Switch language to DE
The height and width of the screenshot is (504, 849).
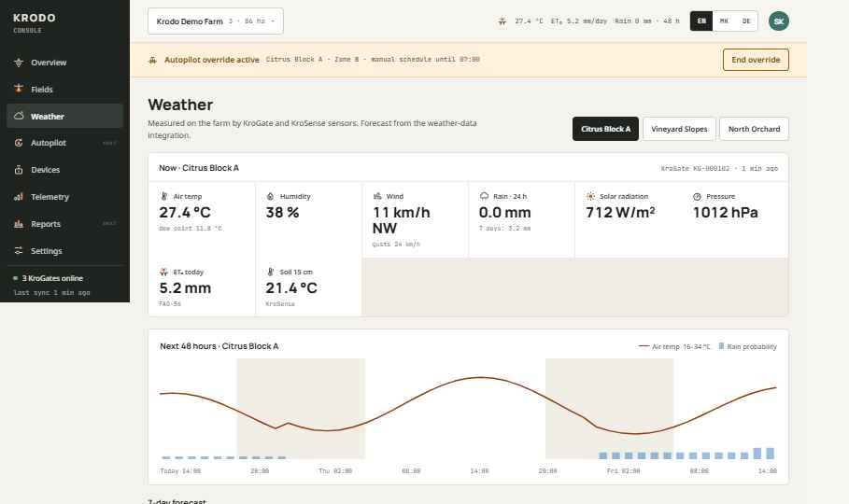(746, 21)
